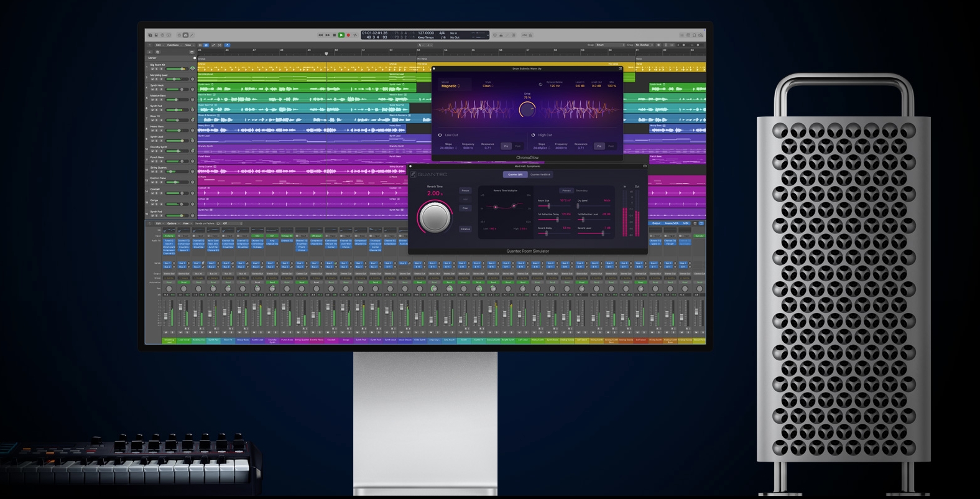Viewport: 980px width, 499px height.
Task: Open the Editors with the pencil icon
Action: click(192, 35)
